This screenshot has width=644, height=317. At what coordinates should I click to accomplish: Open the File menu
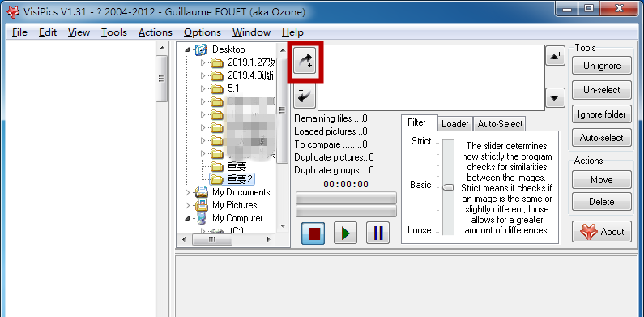(x=19, y=32)
